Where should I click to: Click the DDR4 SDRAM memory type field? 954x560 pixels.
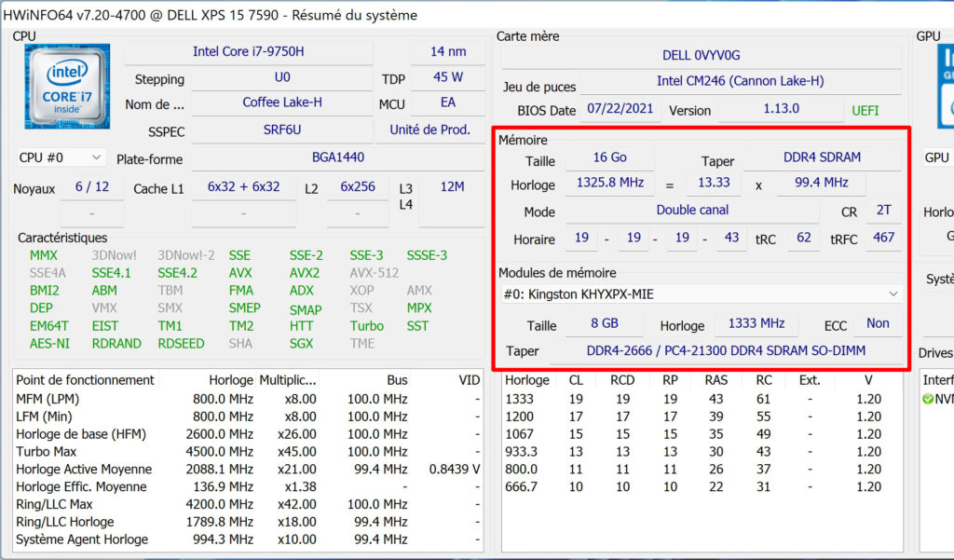pos(822,158)
